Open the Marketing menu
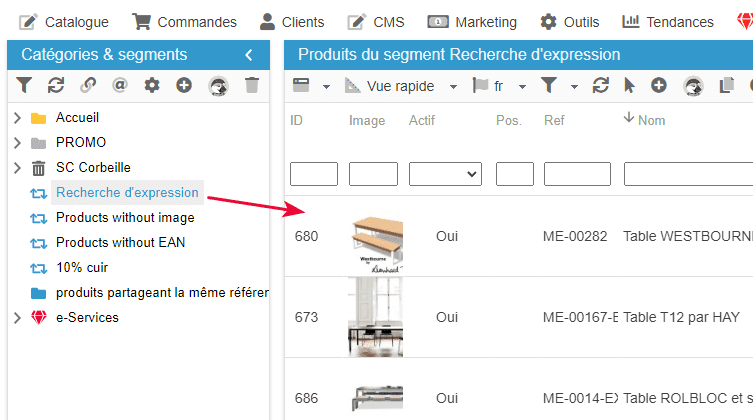753x420 pixels. 472,22
